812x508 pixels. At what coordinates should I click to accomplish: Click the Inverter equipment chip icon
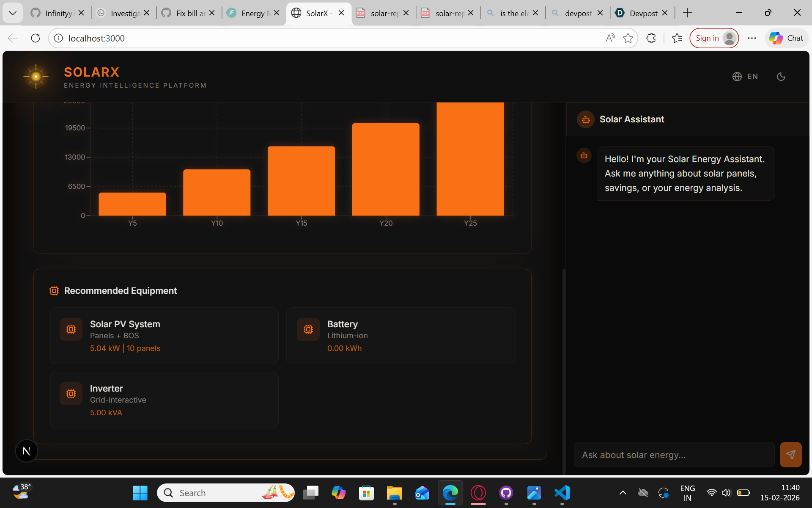(71, 394)
